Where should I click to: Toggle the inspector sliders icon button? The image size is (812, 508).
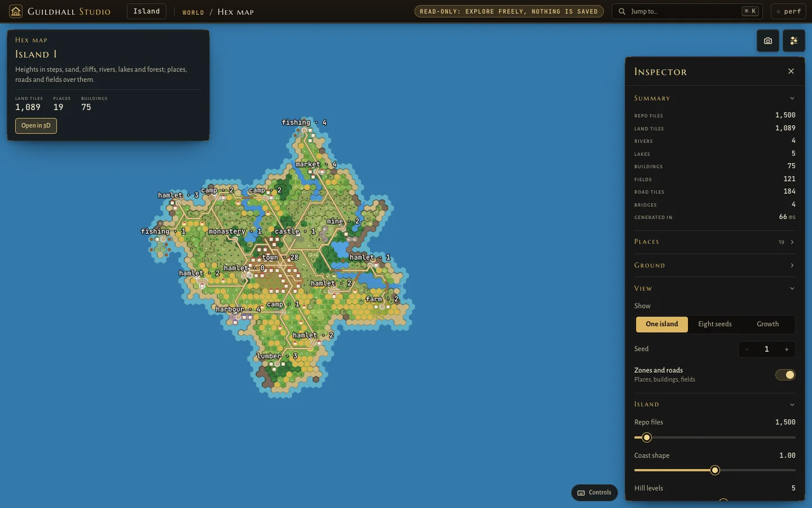point(793,41)
